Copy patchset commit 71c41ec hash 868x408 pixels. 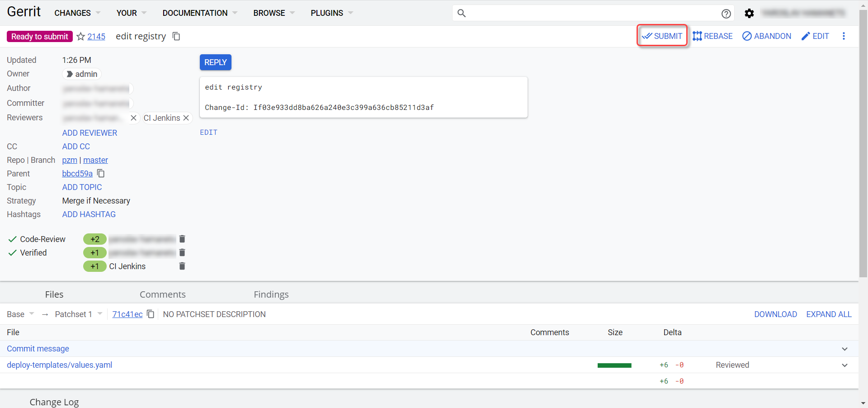click(151, 314)
